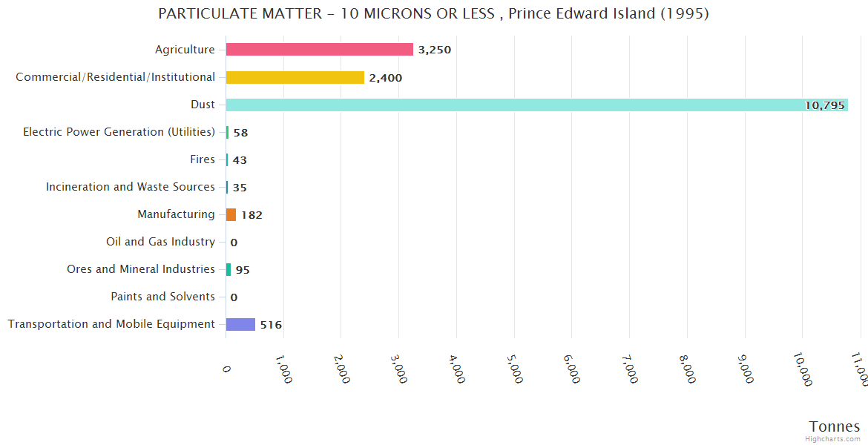Click the orange Manufacturing bar
This screenshot has height=445, width=868.
(231, 214)
